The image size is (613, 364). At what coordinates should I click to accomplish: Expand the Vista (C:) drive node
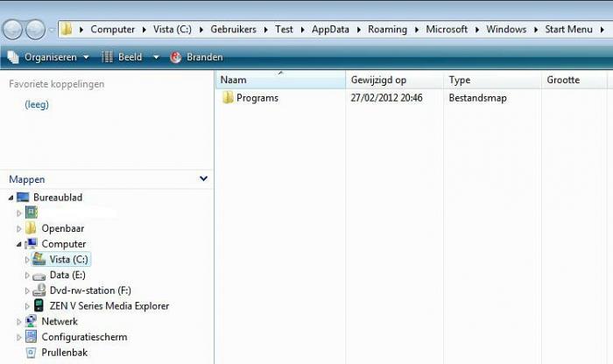point(26,260)
